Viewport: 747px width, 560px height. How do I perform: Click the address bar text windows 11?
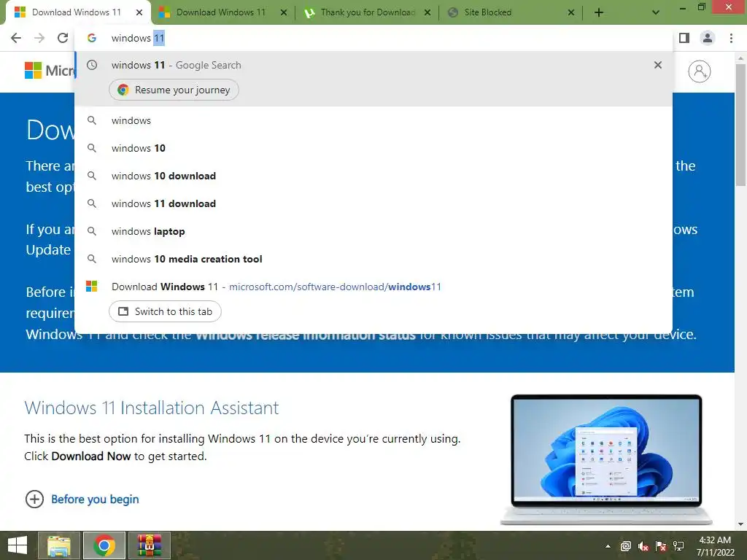(x=138, y=38)
